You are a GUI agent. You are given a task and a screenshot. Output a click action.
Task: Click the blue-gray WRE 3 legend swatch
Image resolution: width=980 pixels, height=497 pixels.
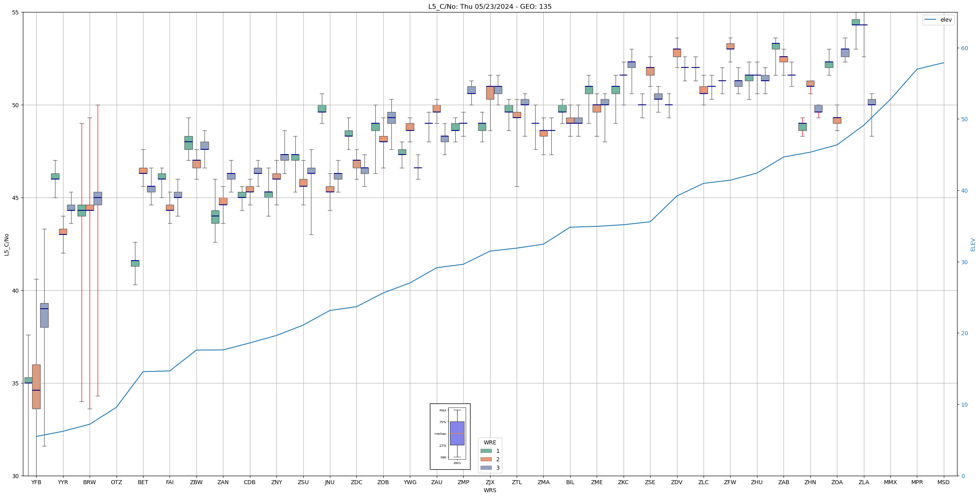[486, 468]
